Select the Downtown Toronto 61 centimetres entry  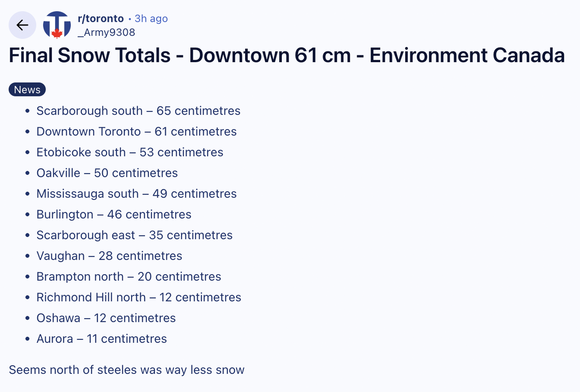[136, 132]
